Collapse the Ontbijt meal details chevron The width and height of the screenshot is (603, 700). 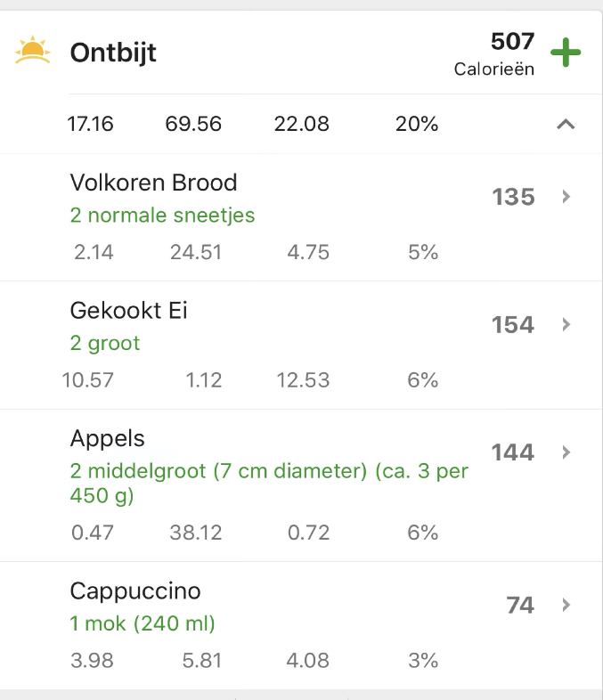pos(566,124)
